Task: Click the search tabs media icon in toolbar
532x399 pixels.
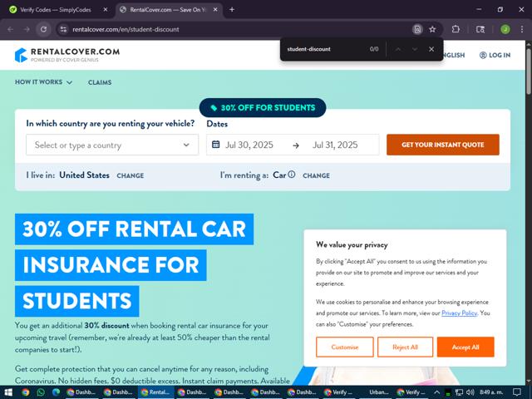Action: pos(480,29)
